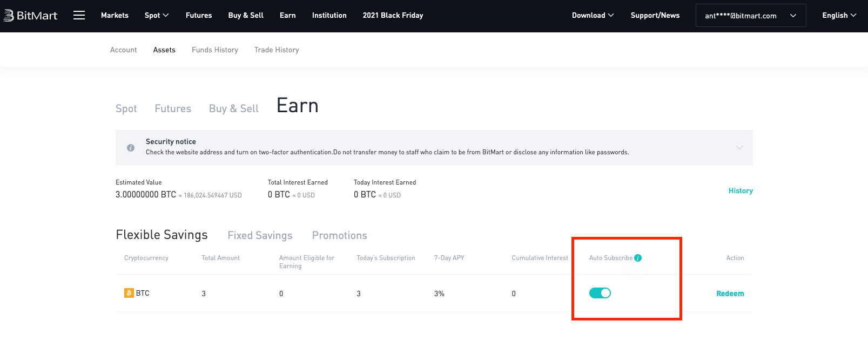This screenshot has width=868, height=348.
Task: Select the Futures assets tab
Action: pyautogui.click(x=173, y=108)
